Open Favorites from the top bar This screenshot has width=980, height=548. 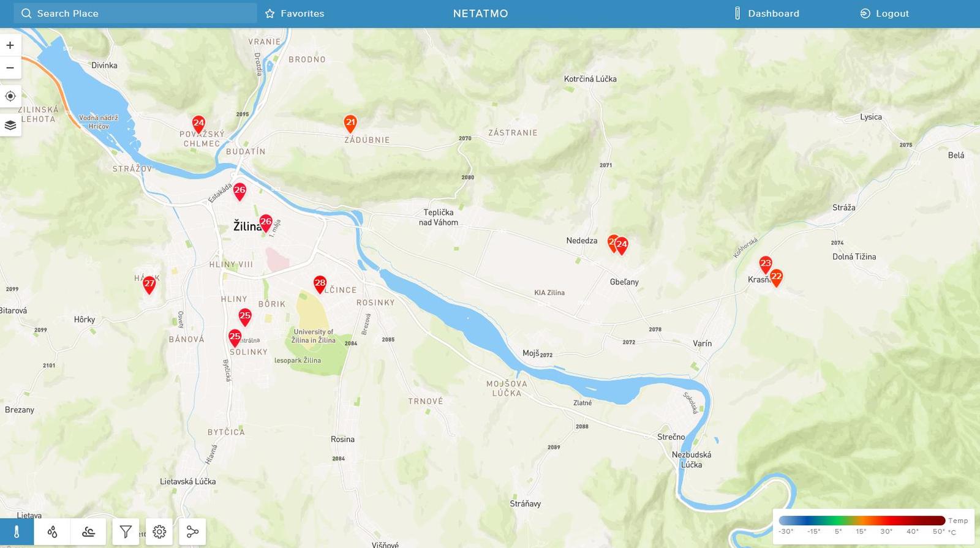click(295, 13)
